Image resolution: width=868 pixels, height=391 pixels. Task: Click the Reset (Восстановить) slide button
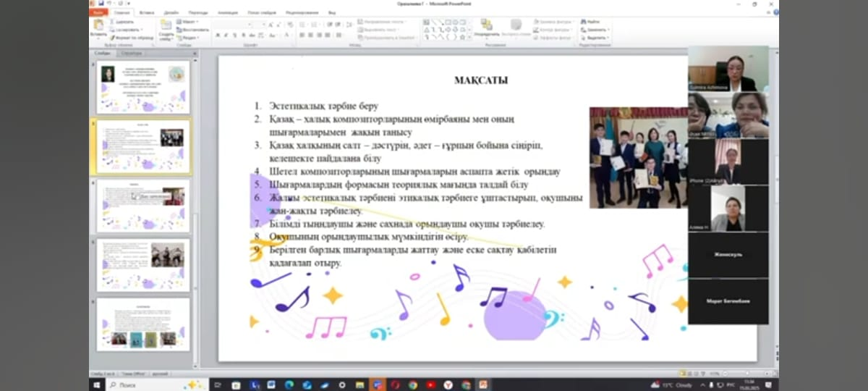pos(191,30)
